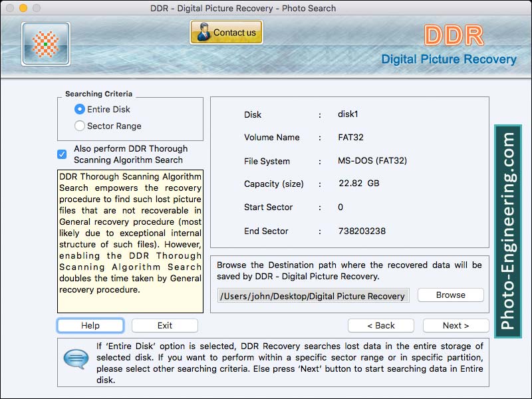
Task: Click the orange DDR brand logo text
Action: (x=453, y=35)
